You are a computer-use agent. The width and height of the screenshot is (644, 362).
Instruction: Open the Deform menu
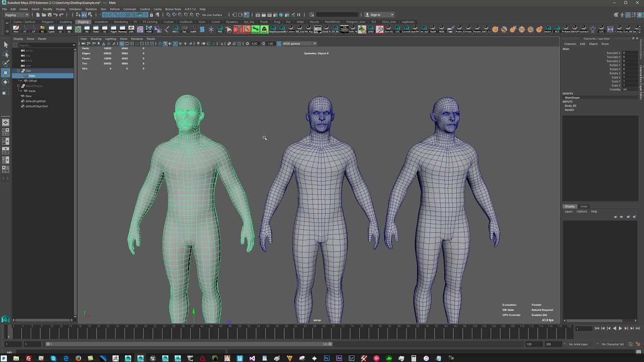115,9
